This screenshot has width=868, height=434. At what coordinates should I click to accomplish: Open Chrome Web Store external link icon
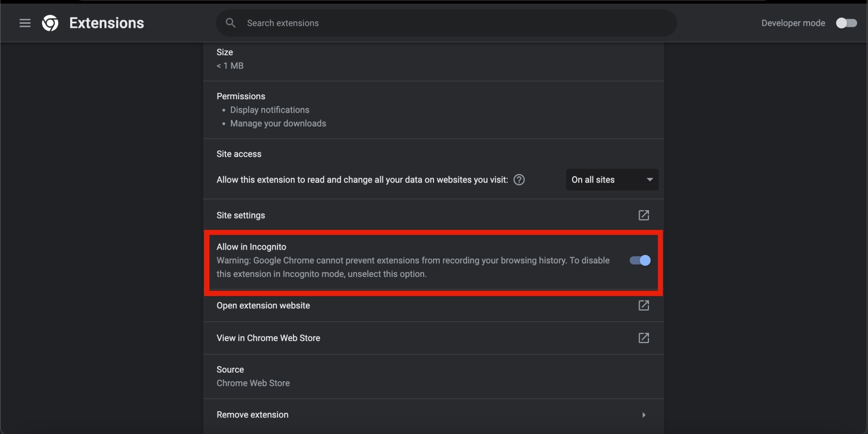[644, 338]
